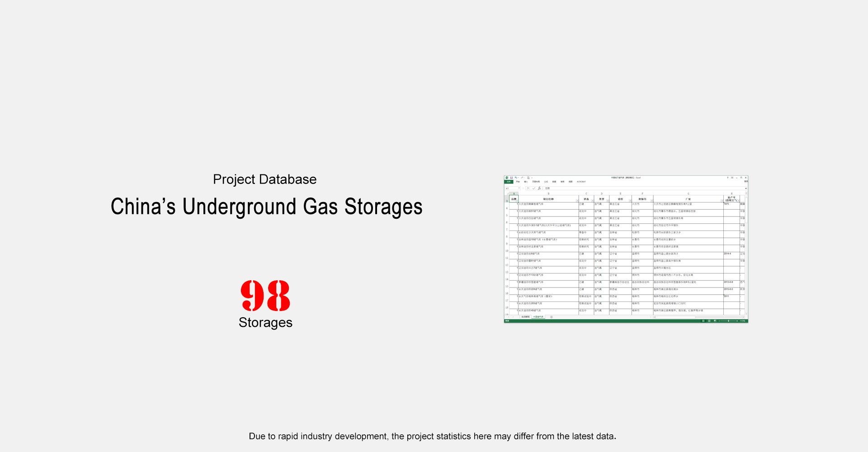Click the horizontal scrollbar left arrow
This screenshot has height=452, width=868.
tap(654, 317)
